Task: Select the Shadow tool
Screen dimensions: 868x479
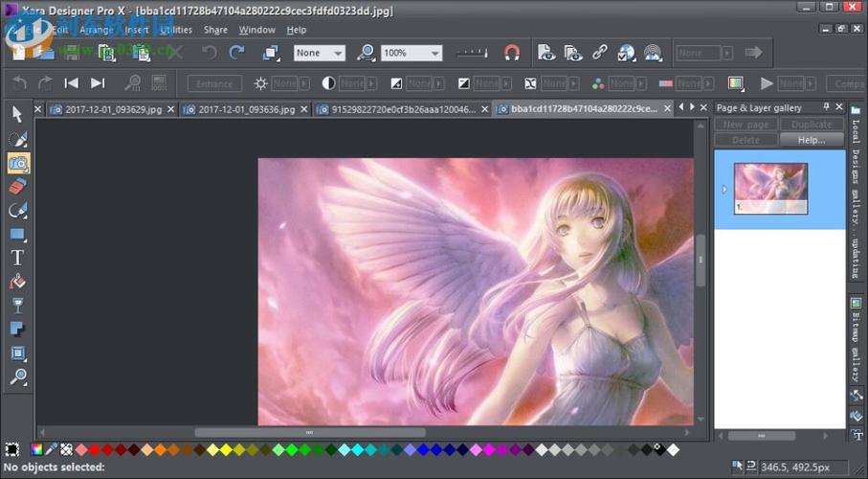Action: 18,330
